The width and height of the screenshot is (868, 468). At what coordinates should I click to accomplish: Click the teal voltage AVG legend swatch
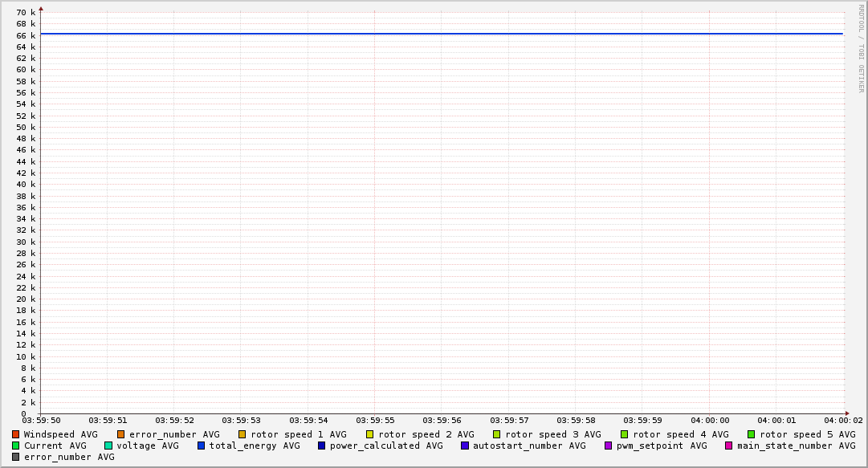(x=108, y=446)
